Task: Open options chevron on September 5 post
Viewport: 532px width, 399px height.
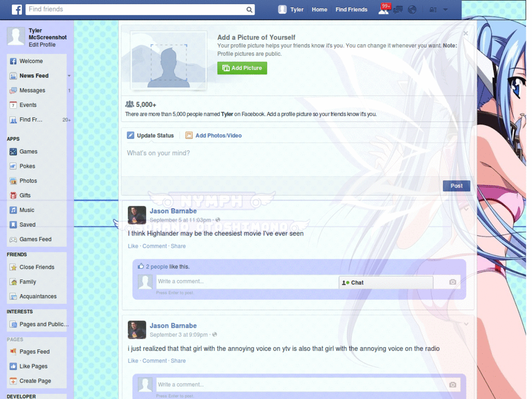Action: coord(466,209)
